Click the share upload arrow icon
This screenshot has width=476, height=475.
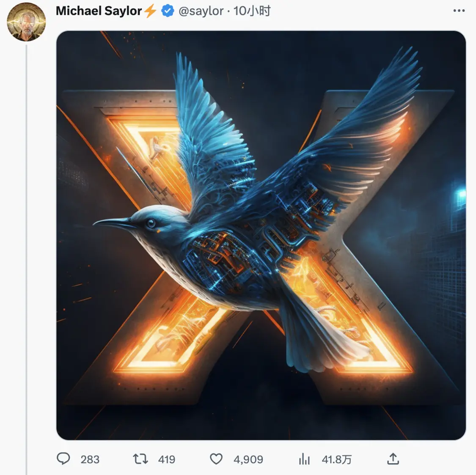coord(393,459)
